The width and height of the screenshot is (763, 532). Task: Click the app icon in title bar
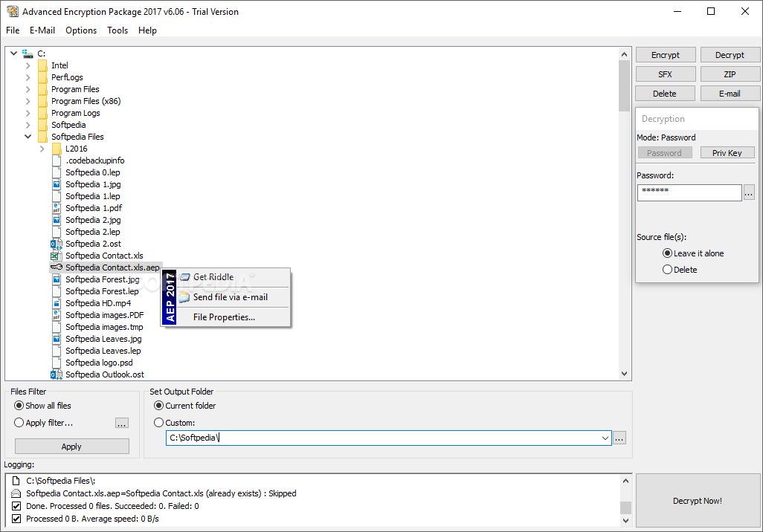13,11
